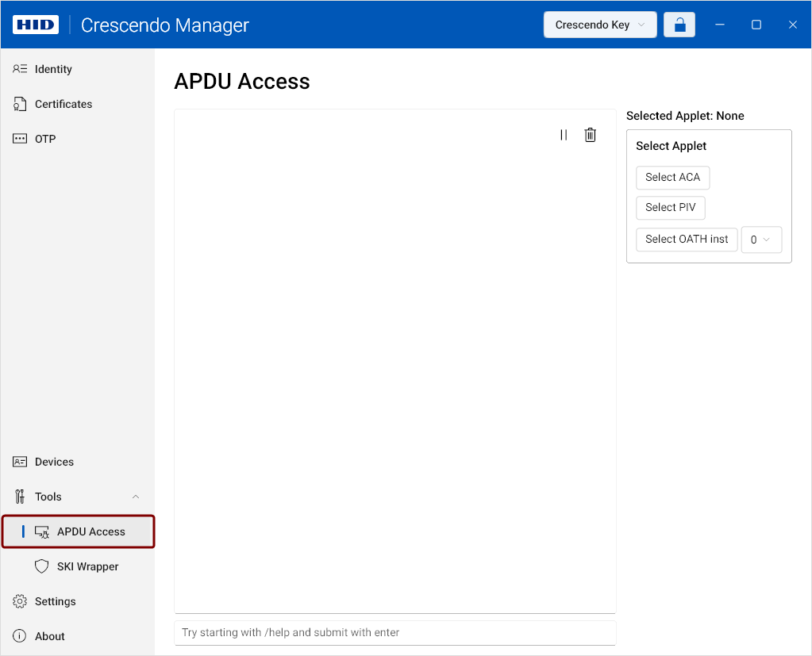Click the Select ACA button
This screenshot has width=812, height=656.
pos(672,178)
